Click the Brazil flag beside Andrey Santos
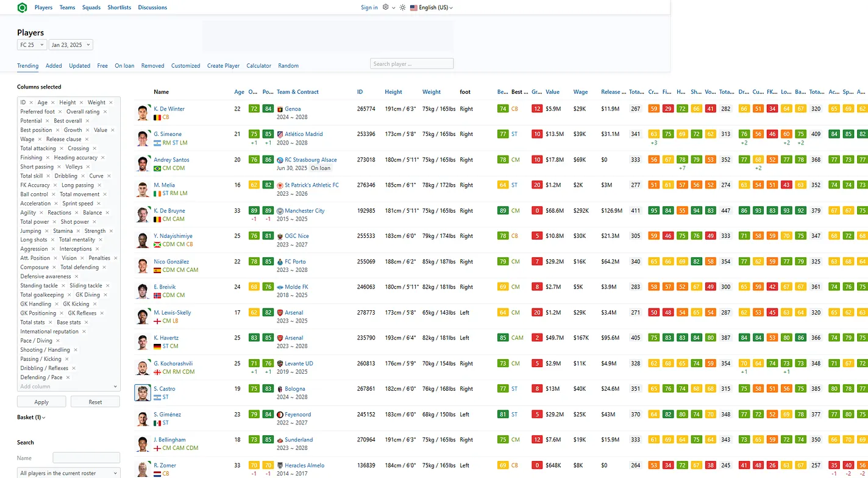The image size is (868, 478). pos(157,168)
